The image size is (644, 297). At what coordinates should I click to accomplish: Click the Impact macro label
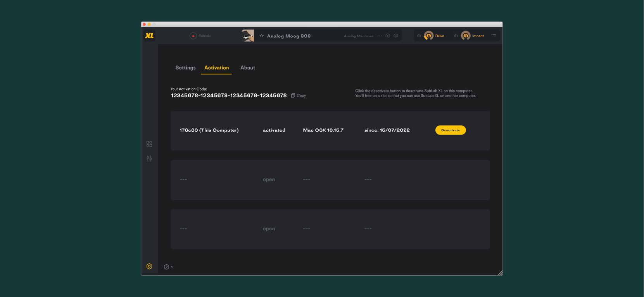point(478,36)
